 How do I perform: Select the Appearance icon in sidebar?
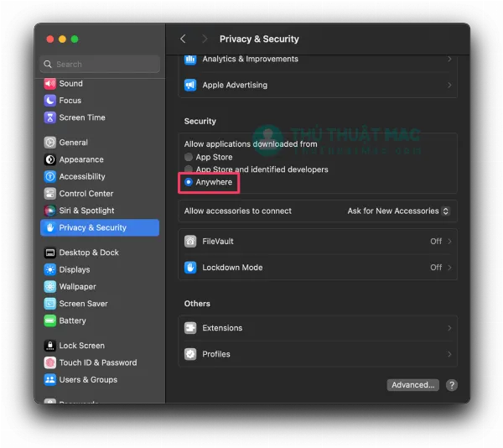coord(49,159)
